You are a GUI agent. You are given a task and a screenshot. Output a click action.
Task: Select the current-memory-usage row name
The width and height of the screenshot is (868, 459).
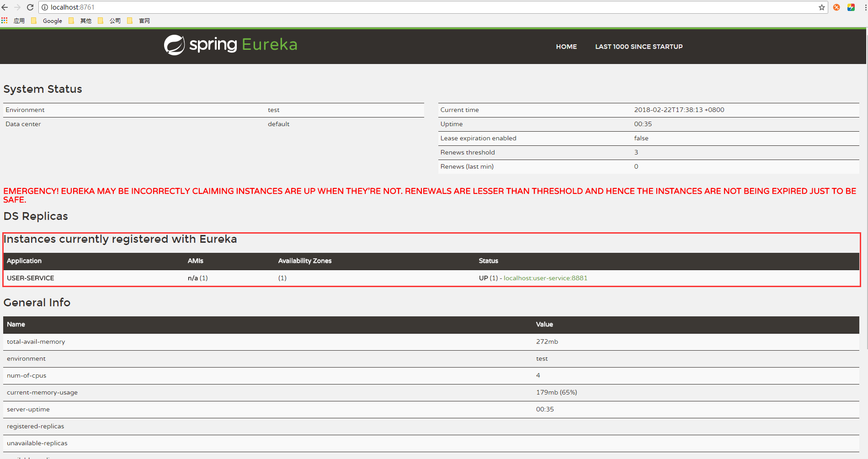pos(42,392)
